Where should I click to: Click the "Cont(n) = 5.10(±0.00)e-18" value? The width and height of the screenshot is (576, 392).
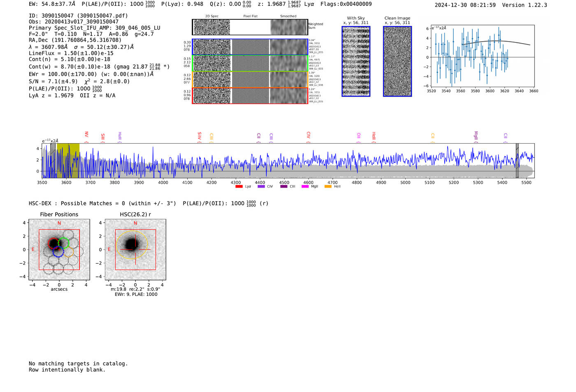[x=70, y=59]
